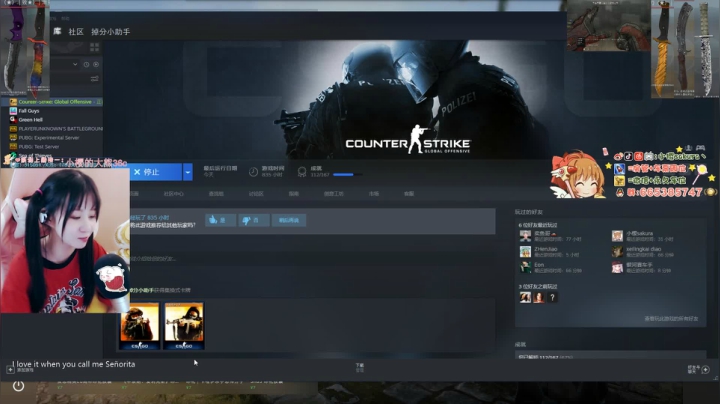
Task: Click the question mark friend avatar
Action: [x=552, y=297]
